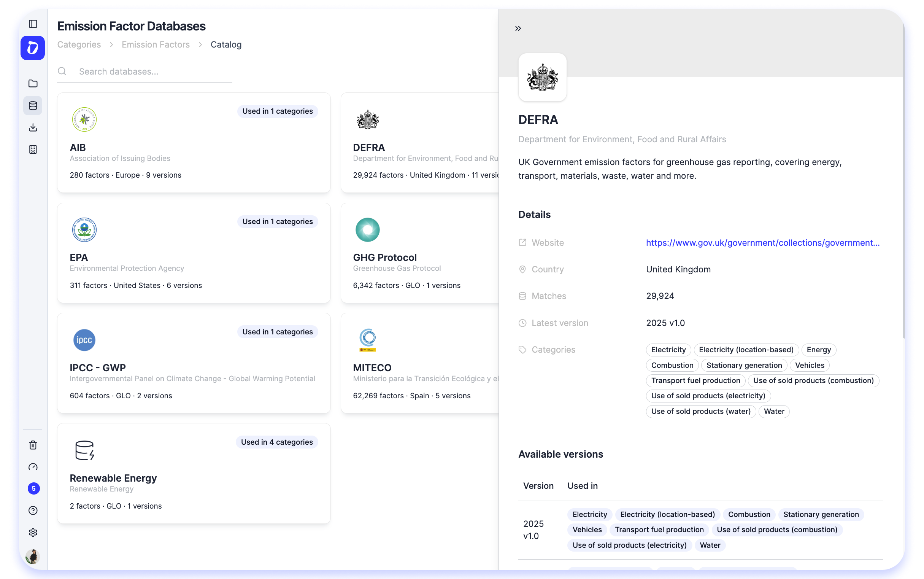Open the trash icon in sidebar
Viewport: 924px width, 579px height.
(x=33, y=445)
